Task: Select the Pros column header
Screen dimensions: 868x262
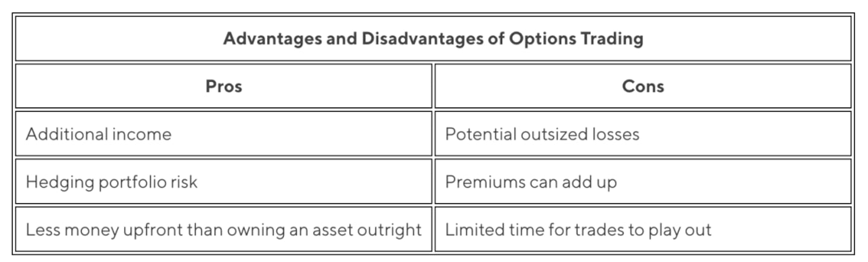Action: 224,86
